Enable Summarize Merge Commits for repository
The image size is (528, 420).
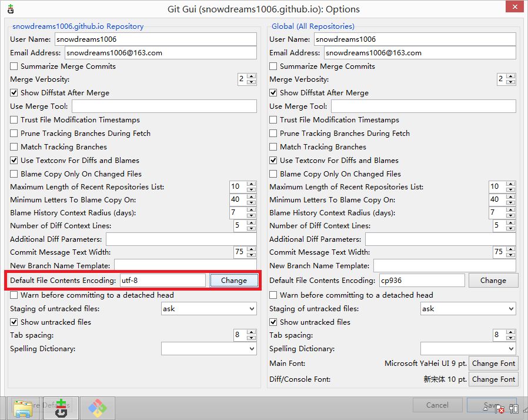tap(14, 66)
